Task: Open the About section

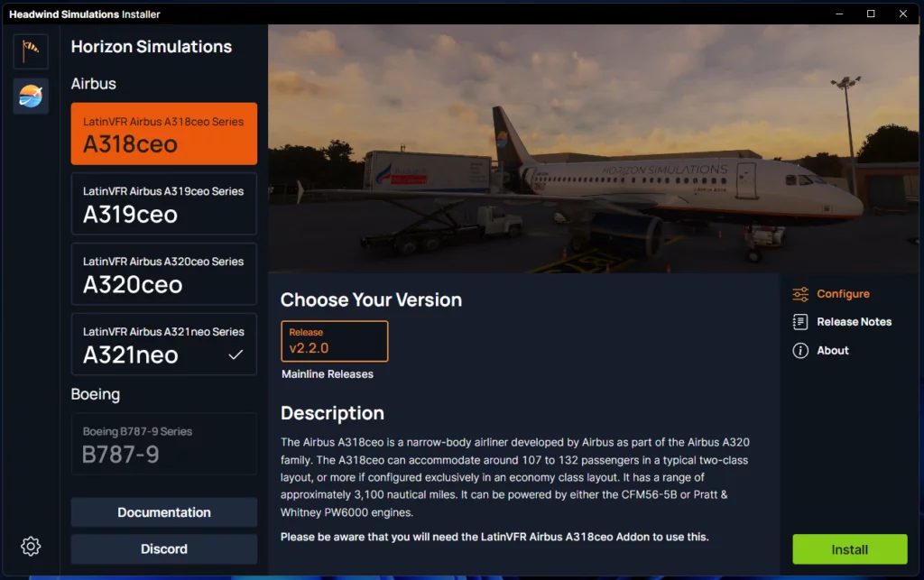Action: click(x=833, y=351)
